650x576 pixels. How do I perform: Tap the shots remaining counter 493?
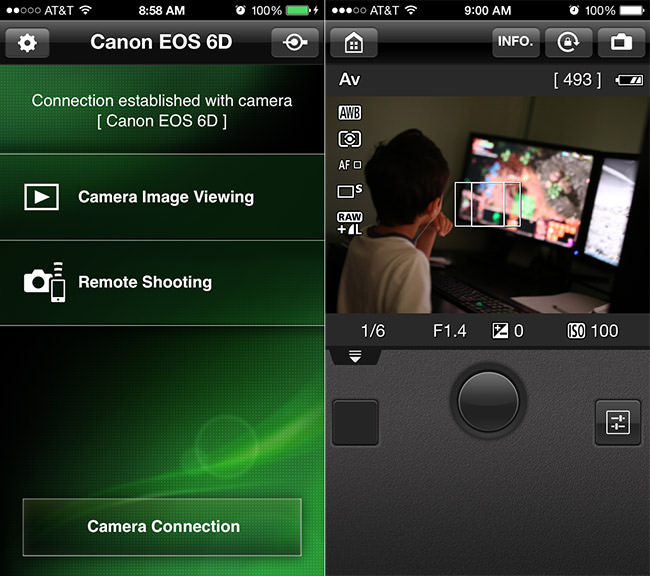[x=577, y=80]
